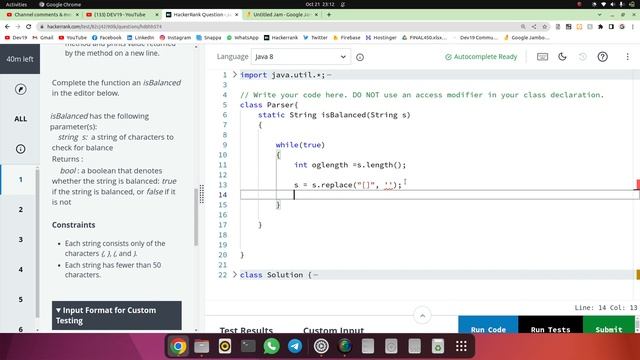The image size is (640, 360).
Task: Click the compass icon in left sidebar
Action: [20, 89]
